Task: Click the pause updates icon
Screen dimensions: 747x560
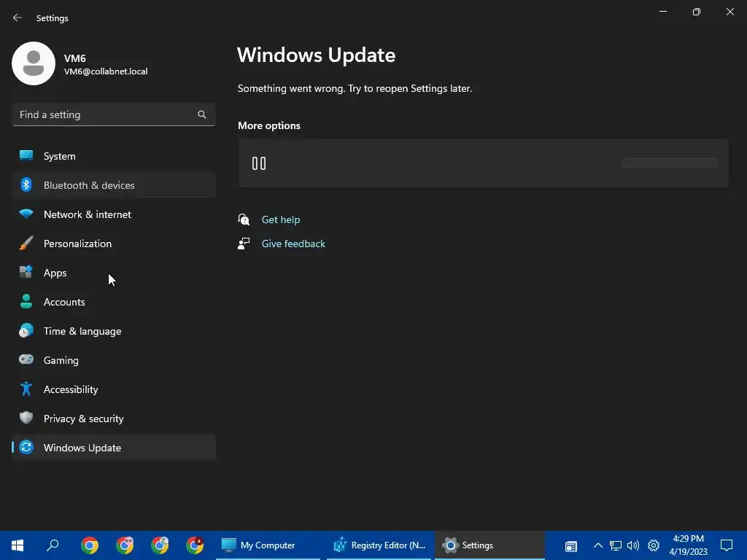Action: 259,163
